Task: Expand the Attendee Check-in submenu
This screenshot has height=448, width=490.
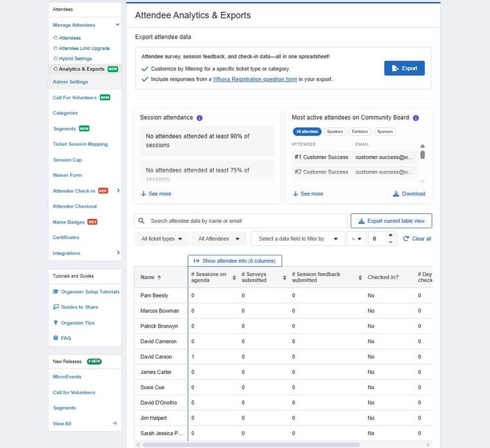Action: coord(118,191)
